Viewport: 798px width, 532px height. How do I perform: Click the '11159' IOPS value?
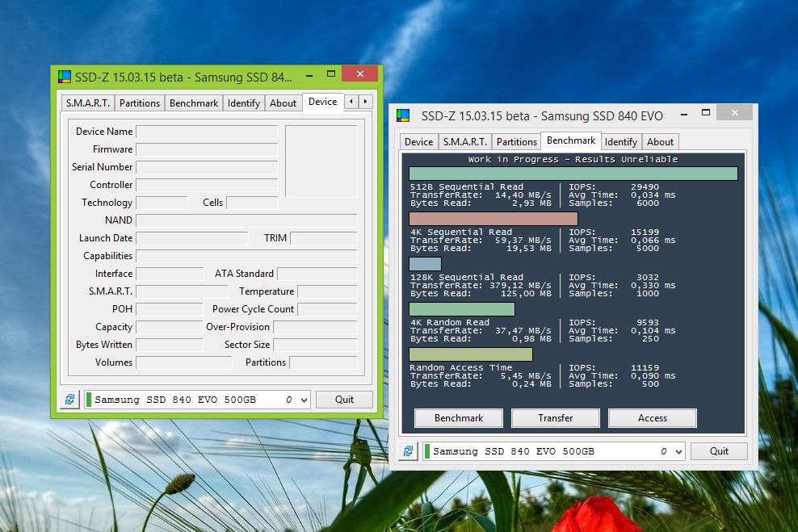645,368
